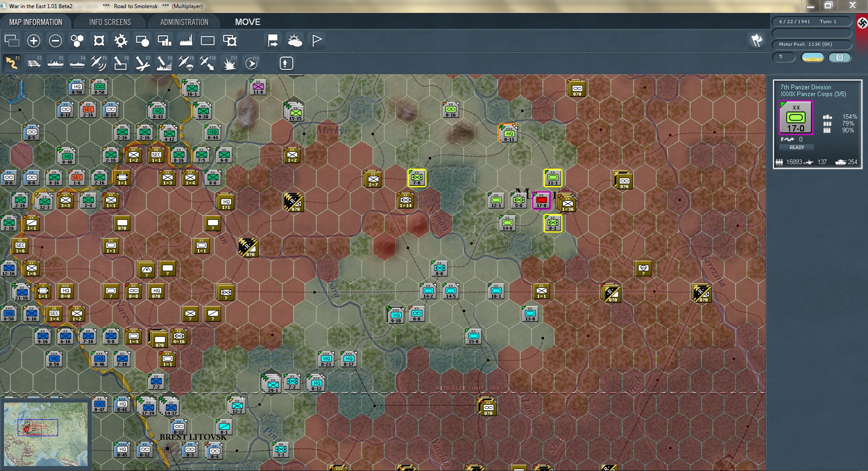Select air transport mode F9
The image size is (868, 471).
186,63
